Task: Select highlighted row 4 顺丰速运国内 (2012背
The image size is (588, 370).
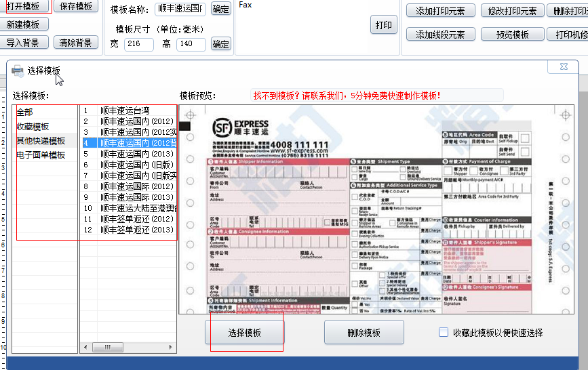Action: point(129,143)
